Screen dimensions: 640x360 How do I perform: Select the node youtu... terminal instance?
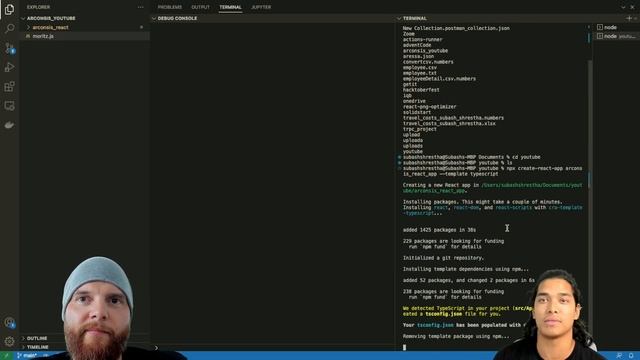coord(616,36)
